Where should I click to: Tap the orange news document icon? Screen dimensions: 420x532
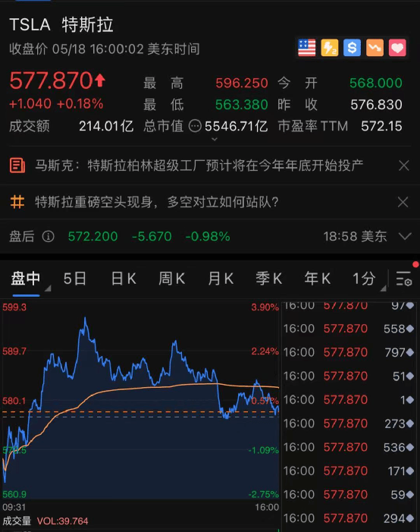(x=17, y=165)
